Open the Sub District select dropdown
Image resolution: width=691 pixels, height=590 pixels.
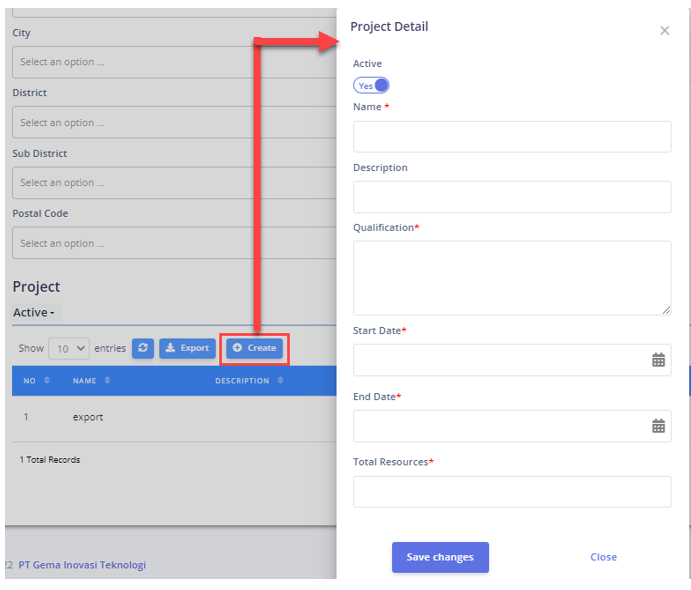(174, 183)
